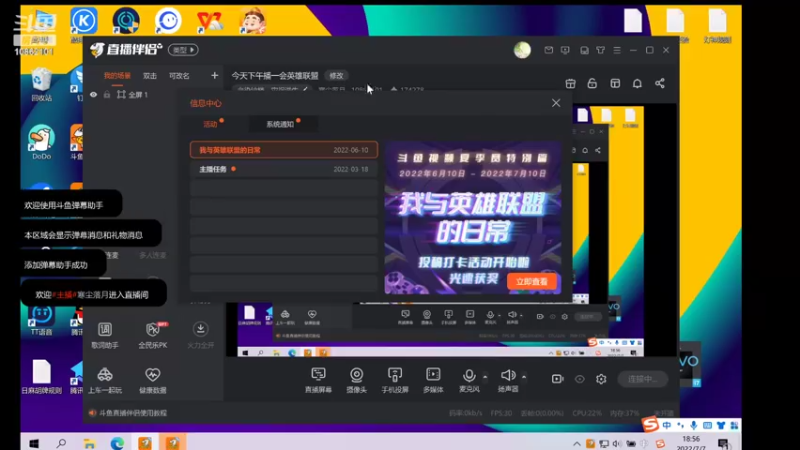Start recording with the video camera icon
Viewport: 800px width, 450px height.
tap(557, 379)
